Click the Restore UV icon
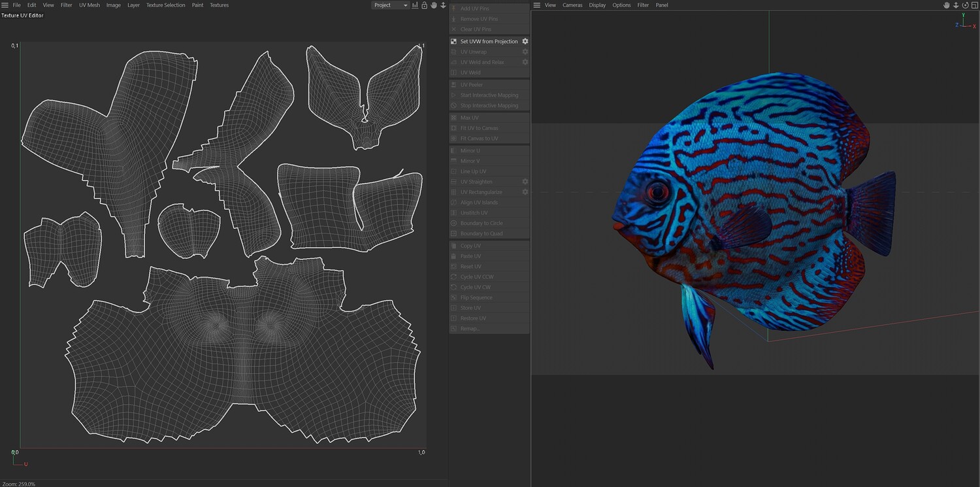980x487 pixels. (x=454, y=318)
